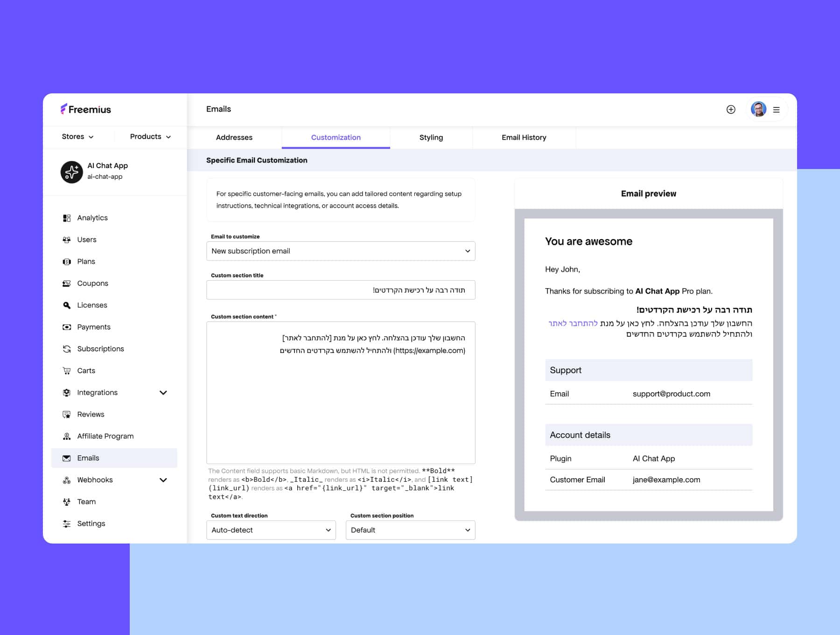The image size is (840, 635).
Task: Switch to the Styling tab
Action: tap(431, 137)
